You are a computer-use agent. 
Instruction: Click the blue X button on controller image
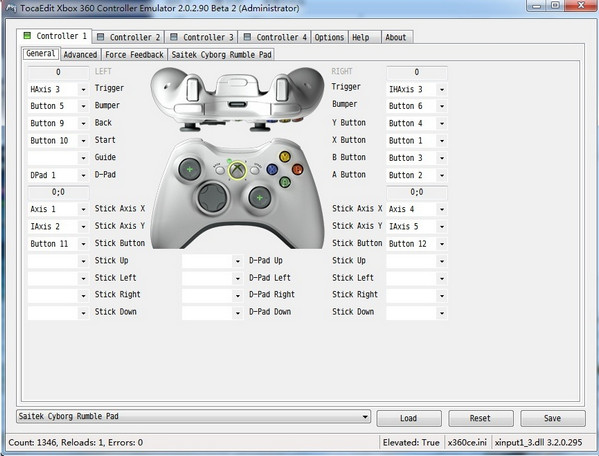(272, 169)
